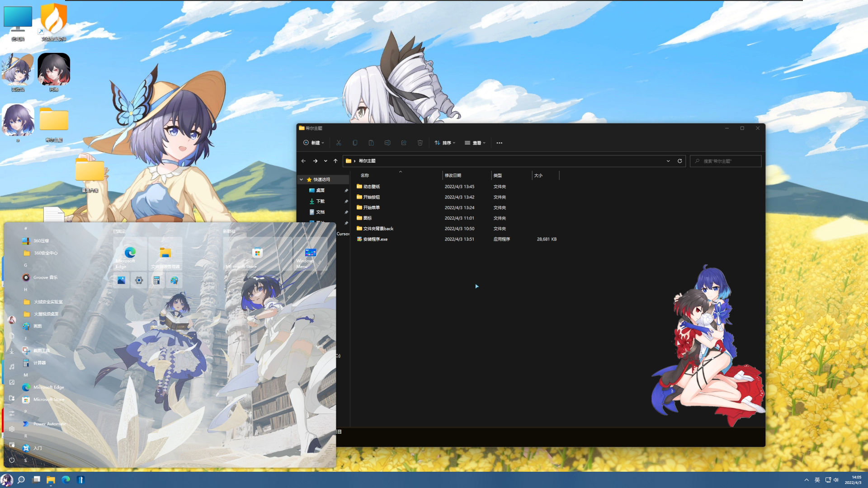Sort by the 修改日期 column header
The width and height of the screenshot is (868, 488).
[453, 175]
